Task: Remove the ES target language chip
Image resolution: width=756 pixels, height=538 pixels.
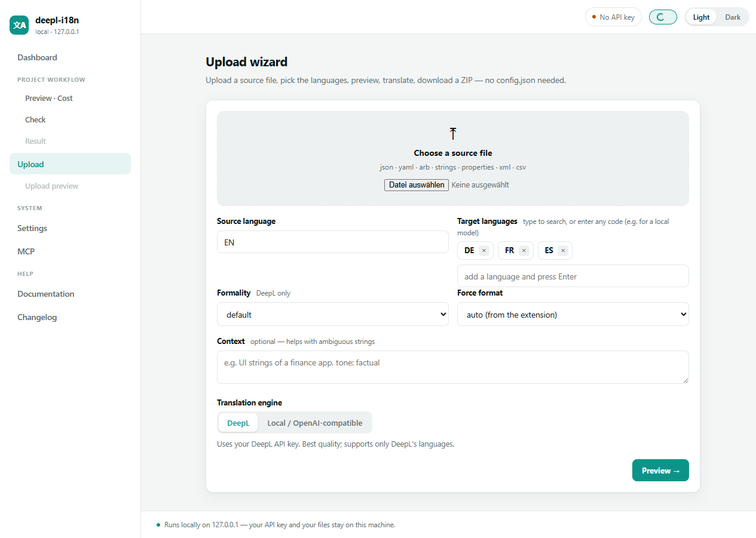Action: click(x=563, y=251)
